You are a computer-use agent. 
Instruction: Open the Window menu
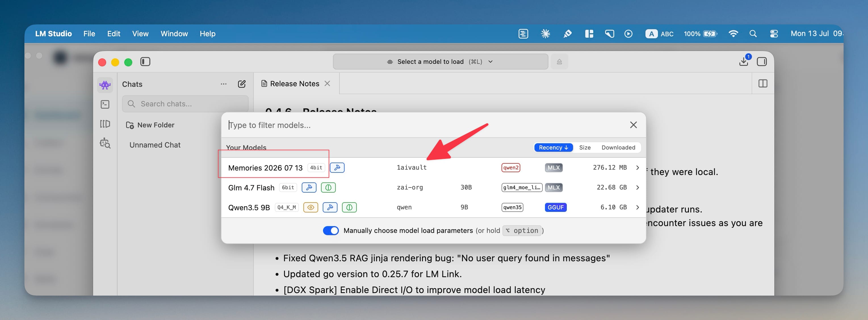(x=174, y=34)
